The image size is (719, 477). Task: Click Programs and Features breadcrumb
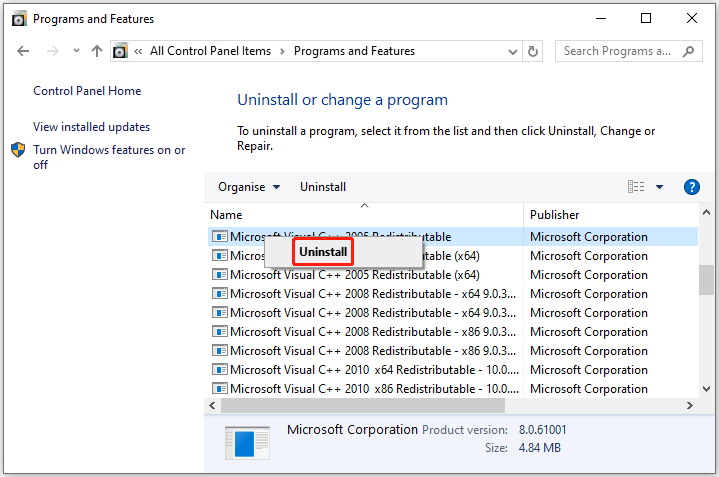tap(354, 51)
